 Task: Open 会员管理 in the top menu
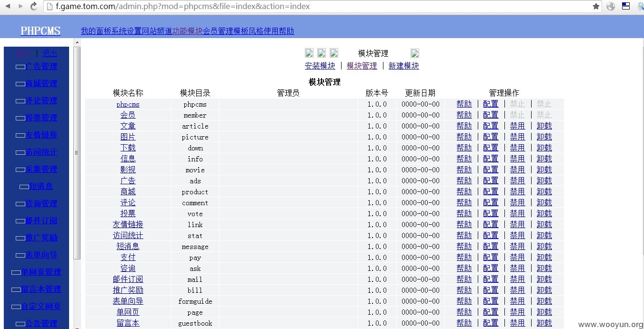[x=218, y=31]
